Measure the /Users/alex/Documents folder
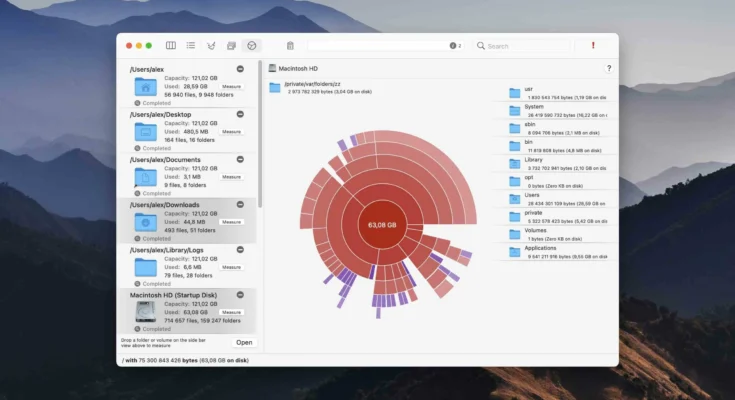Image resolution: width=735 pixels, height=400 pixels. (232, 177)
